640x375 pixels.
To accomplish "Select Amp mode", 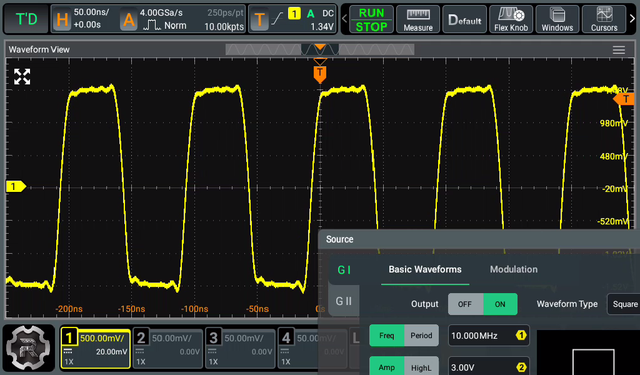I will (387, 367).
